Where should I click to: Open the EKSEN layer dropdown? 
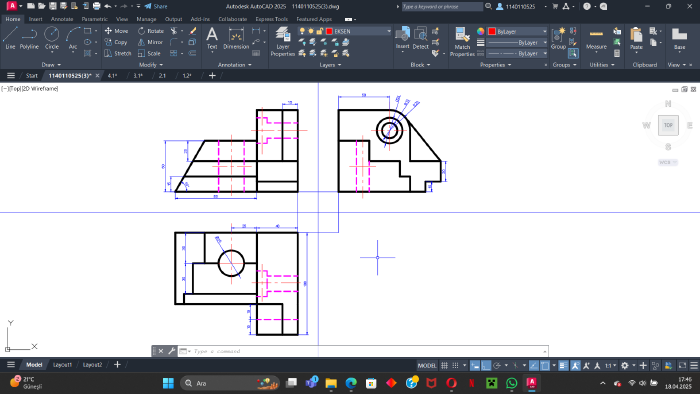click(345, 31)
